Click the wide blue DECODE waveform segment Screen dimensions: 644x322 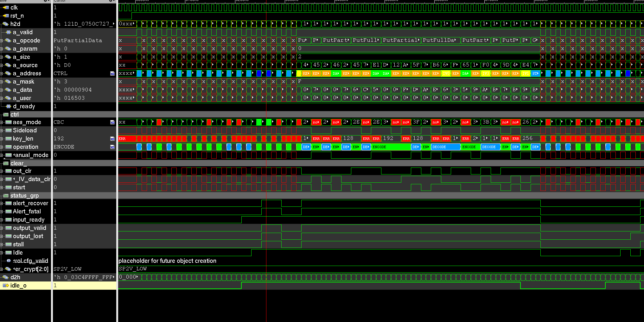445,147
